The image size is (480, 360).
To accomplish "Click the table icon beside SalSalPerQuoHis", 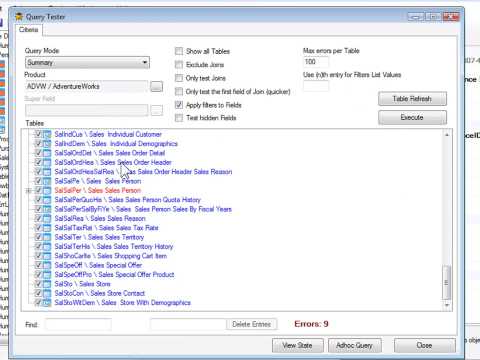I will pyautogui.click(x=48, y=200).
